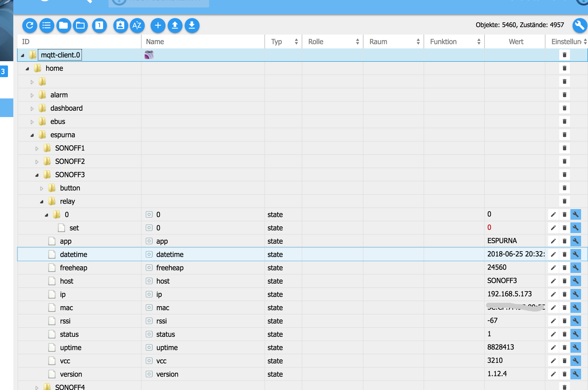Toggle the list view toolbar button
This screenshot has width=588, height=390.
click(x=47, y=26)
